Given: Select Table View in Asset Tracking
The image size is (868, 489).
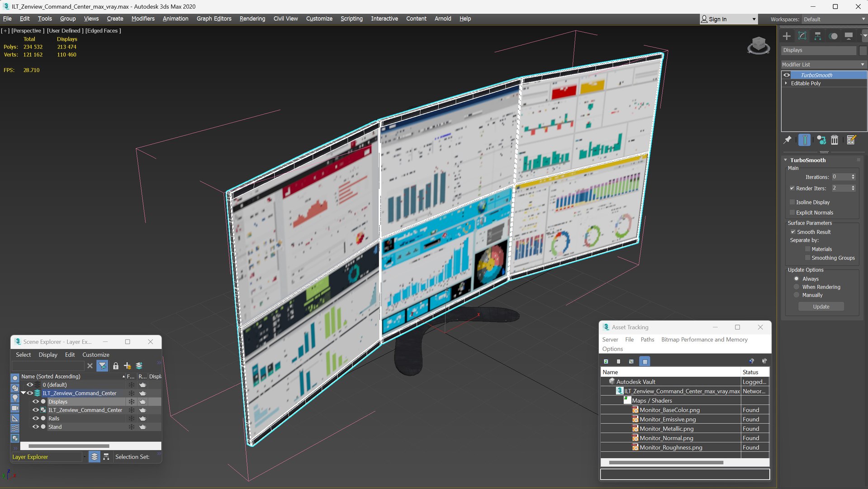Looking at the screenshot, I should click(645, 361).
